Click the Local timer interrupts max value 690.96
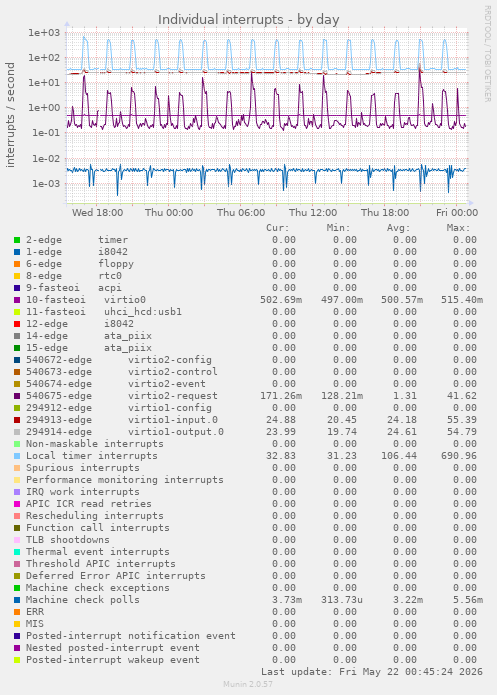 pyautogui.click(x=459, y=456)
